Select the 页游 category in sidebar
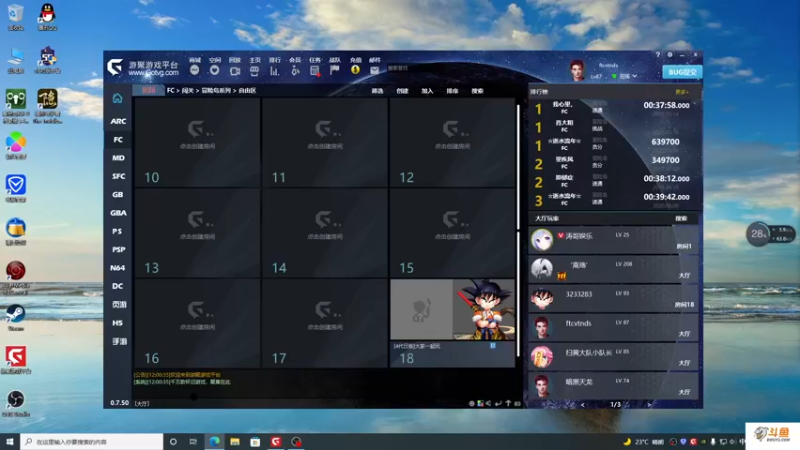This screenshot has width=800, height=450. [118, 305]
